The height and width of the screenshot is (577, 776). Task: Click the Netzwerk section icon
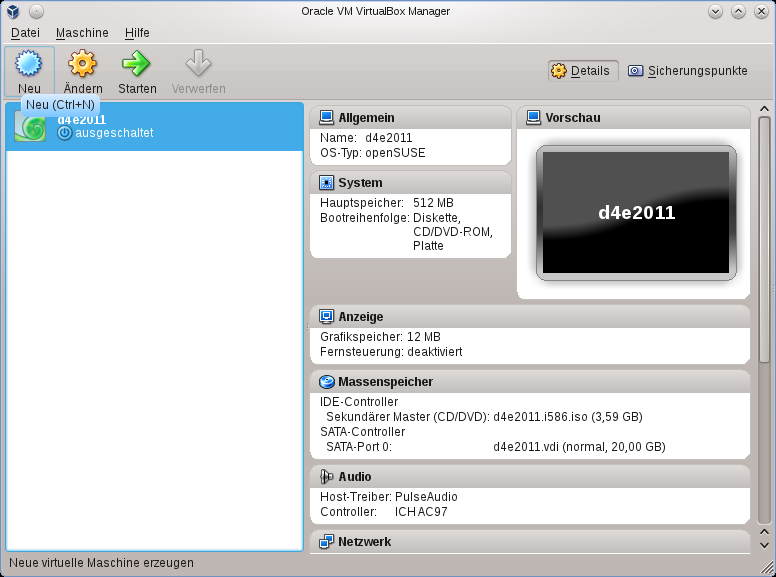click(326, 542)
